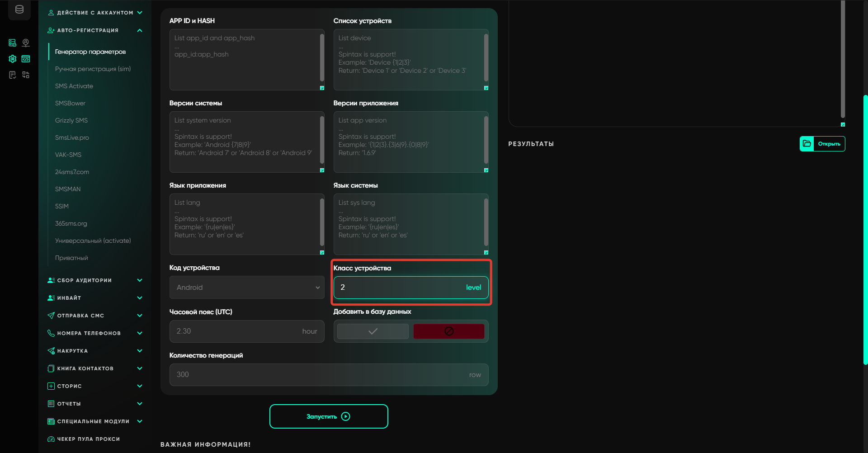The height and width of the screenshot is (453, 868).
Task: Click the folder icon beside Открыть
Action: click(807, 144)
